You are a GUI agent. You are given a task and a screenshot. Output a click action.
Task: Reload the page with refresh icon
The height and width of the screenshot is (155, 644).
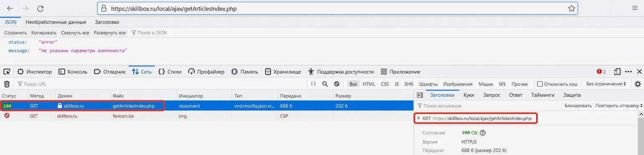[41, 8]
